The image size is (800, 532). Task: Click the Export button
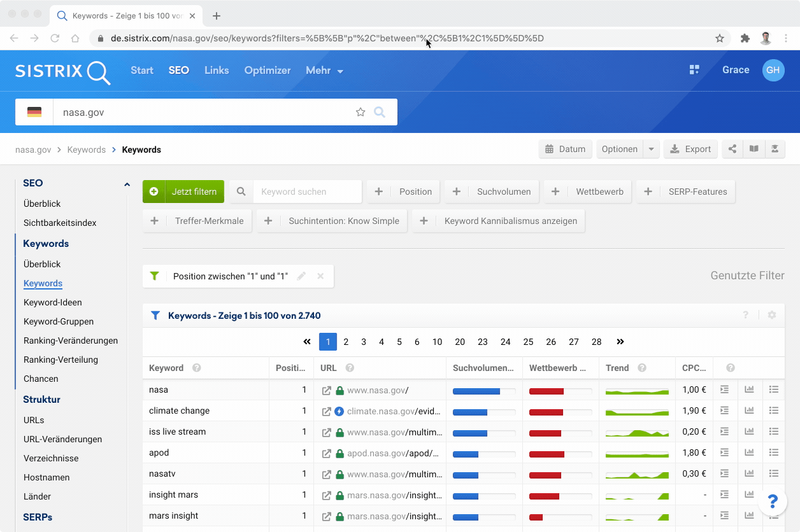(x=690, y=149)
